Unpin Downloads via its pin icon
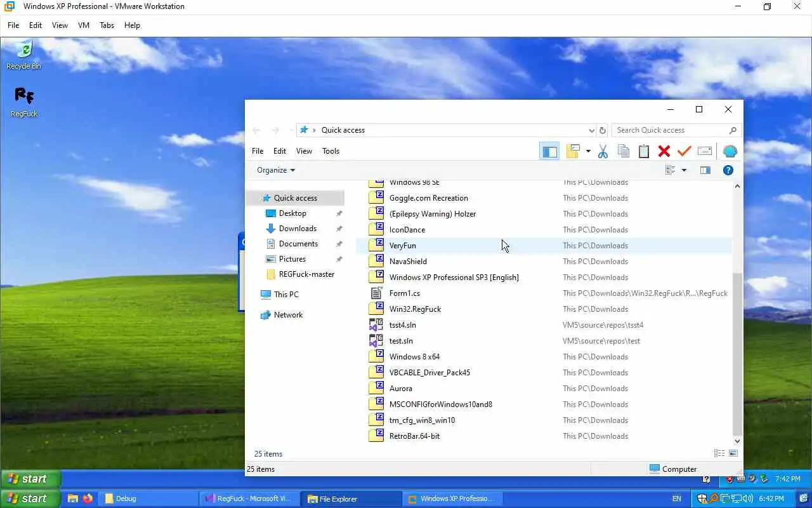 339,229
